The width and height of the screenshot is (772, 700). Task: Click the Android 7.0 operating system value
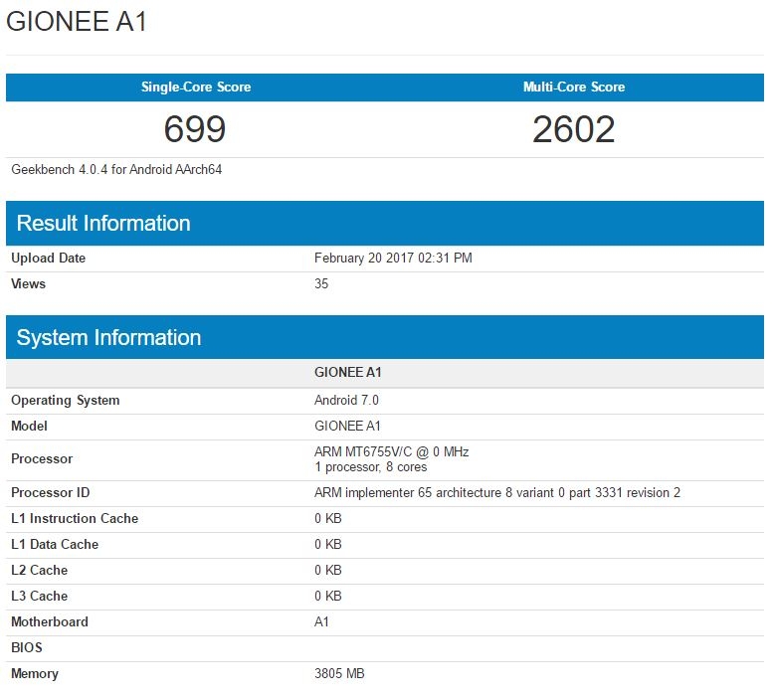(346, 401)
